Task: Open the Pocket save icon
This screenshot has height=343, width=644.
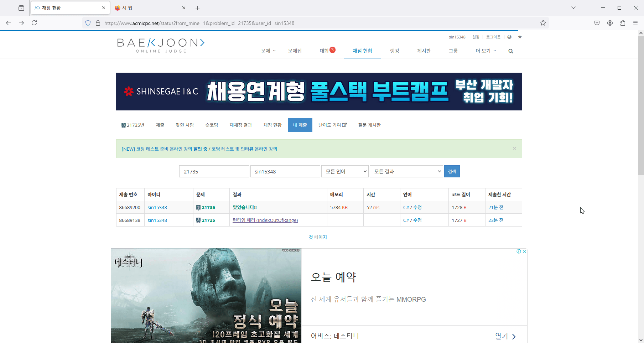Action: click(x=597, y=23)
